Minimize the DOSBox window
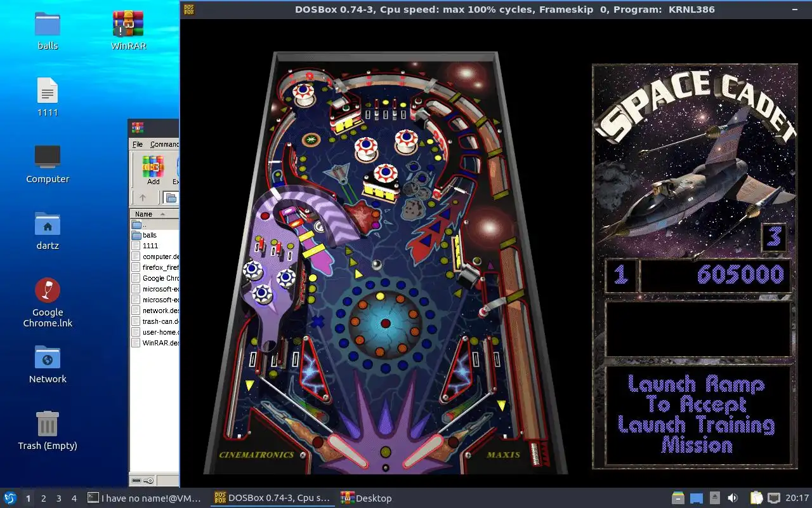Image resolution: width=812 pixels, height=508 pixels. click(x=796, y=10)
